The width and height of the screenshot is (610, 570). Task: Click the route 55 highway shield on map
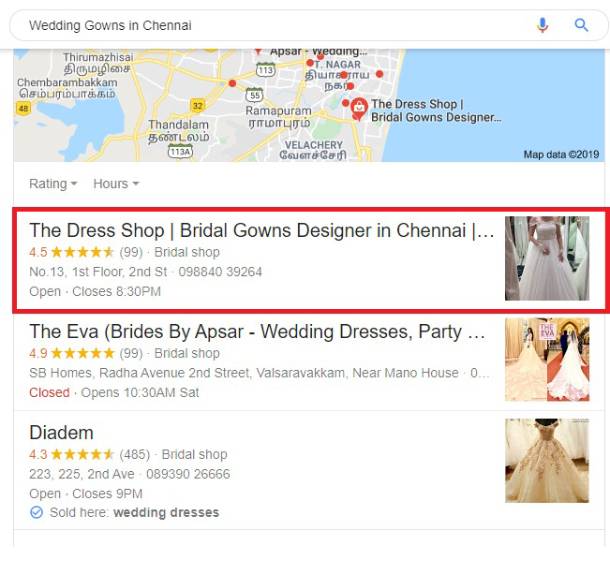[x=254, y=95]
